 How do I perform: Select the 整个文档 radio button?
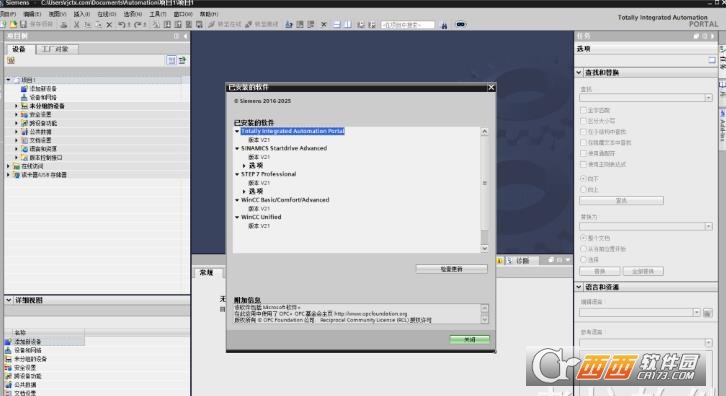[x=583, y=238]
